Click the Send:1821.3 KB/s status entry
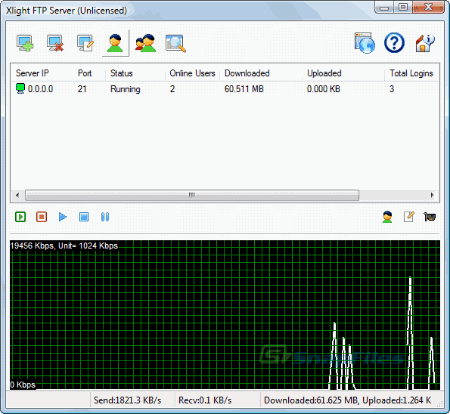Viewport: 450px width, 414px height. pyautogui.click(x=127, y=400)
